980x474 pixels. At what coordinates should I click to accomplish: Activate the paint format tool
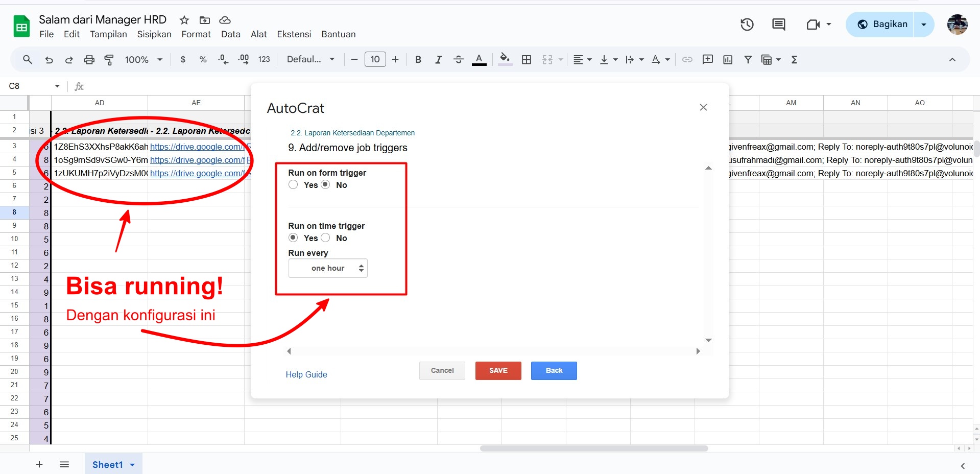point(109,59)
